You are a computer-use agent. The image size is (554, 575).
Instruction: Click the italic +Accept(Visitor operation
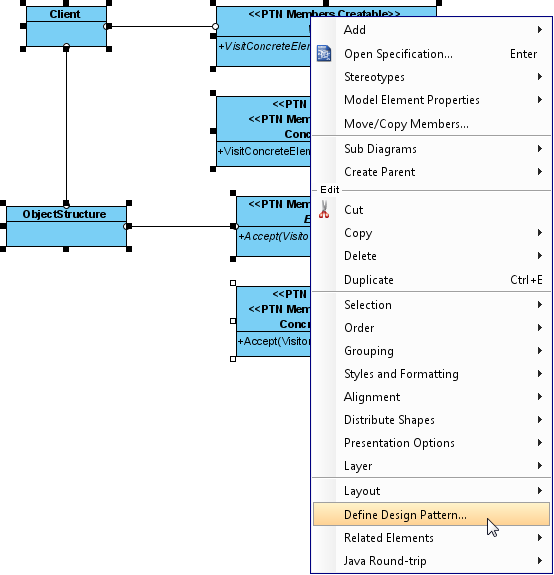click(274, 236)
